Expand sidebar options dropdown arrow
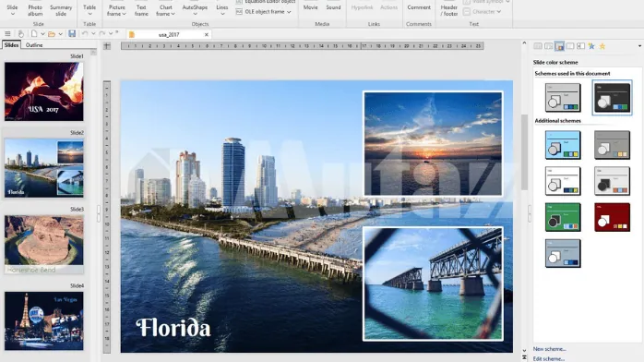This screenshot has height=362, width=644. [639, 46]
